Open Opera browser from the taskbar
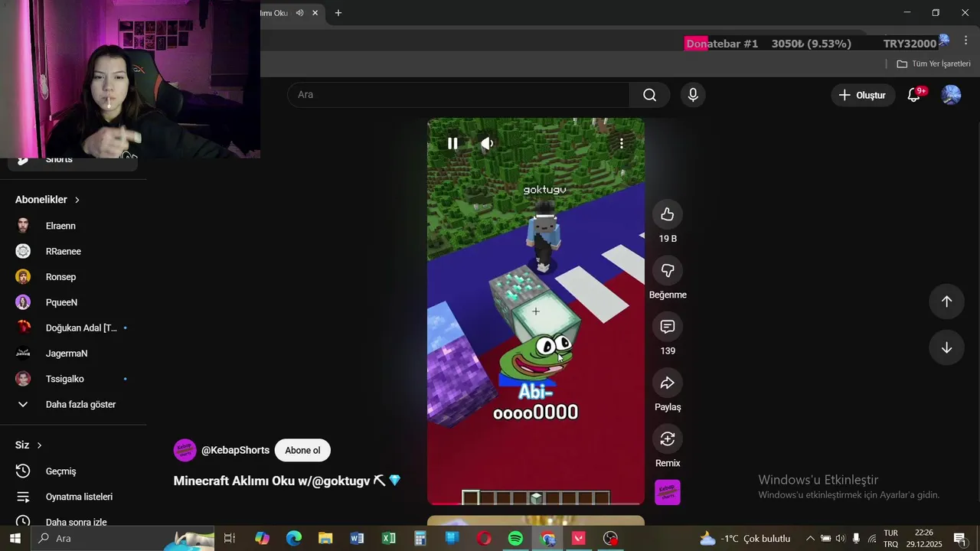Image resolution: width=980 pixels, height=551 pixels. (484, 538)
